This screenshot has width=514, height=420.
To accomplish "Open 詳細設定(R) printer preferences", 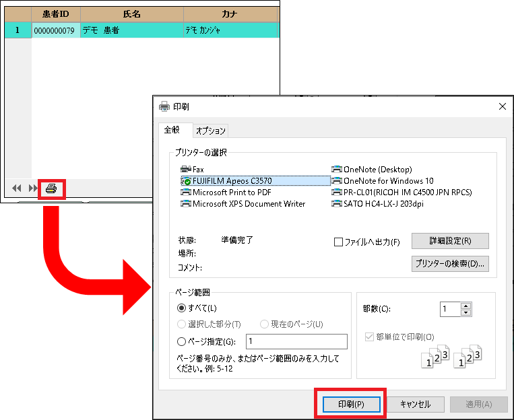I will pyautogui.click(x=450, y=241).
